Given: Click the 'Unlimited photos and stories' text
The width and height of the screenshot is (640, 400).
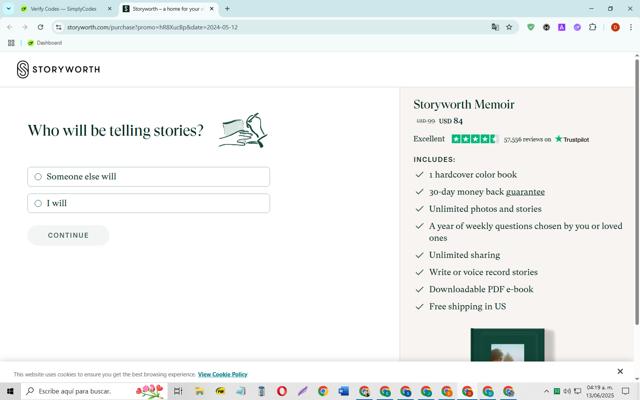Looking at the screenshot, I should coord(485,209).
